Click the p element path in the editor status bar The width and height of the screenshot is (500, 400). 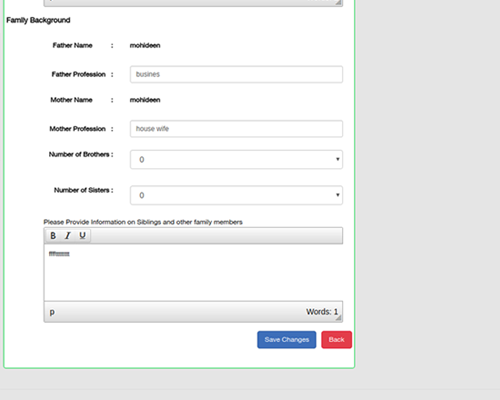pyautogui.click(x=52, y=312)
